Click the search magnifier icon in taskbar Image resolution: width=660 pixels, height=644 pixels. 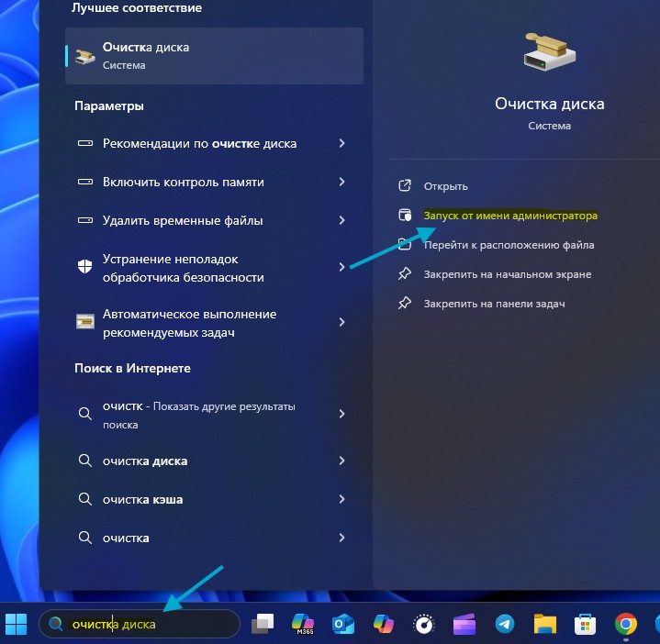(55, 624)
